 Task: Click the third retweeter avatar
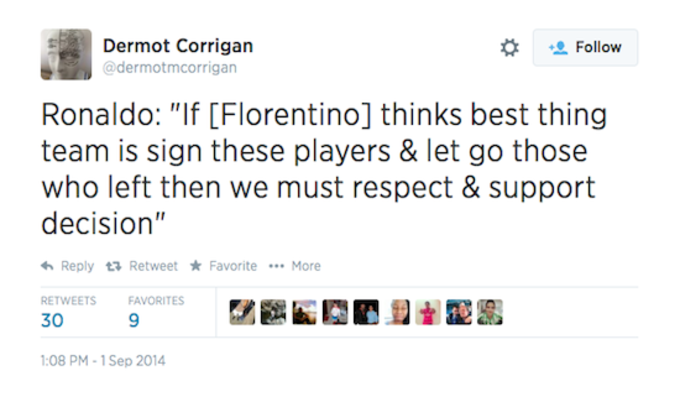tap(304, 312)
